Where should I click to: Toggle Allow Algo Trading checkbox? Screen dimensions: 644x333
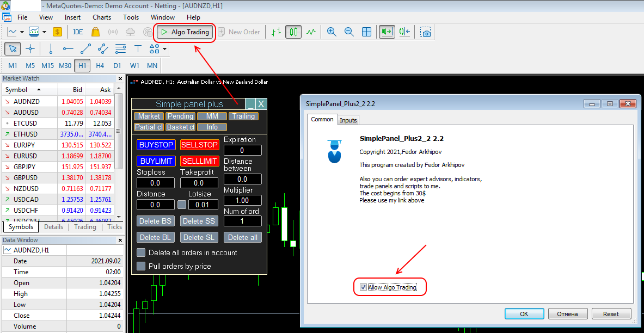tap(363, 287)
